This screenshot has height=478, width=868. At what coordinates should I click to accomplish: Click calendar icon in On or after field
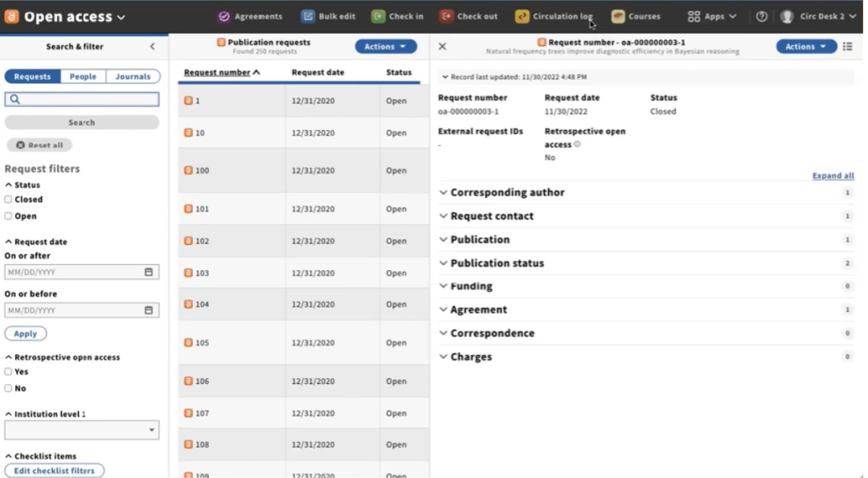149,272
